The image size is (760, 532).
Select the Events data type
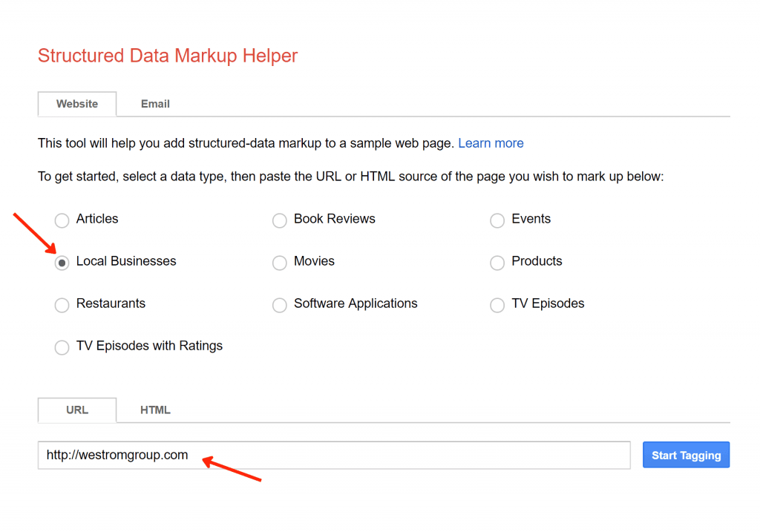coord(497,220)
